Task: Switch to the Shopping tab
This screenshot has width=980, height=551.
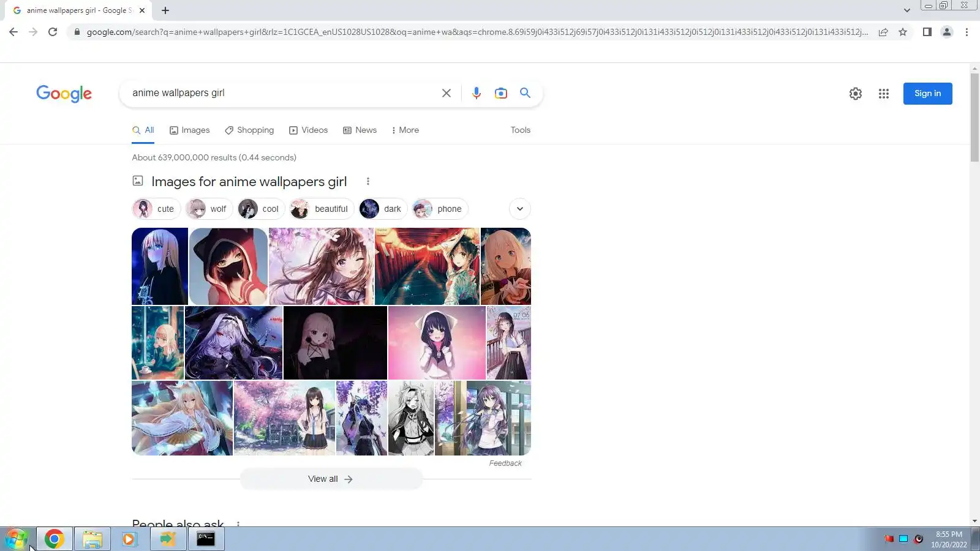Action: point(249,130)
